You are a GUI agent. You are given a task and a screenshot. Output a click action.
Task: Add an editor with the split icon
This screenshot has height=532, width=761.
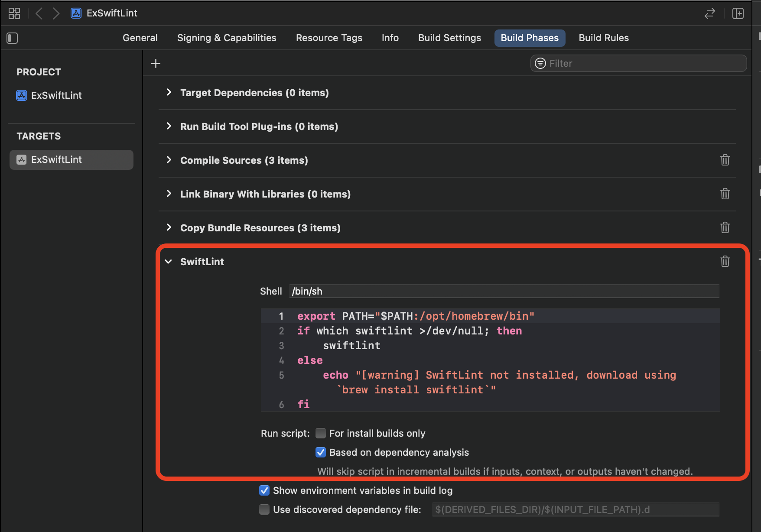[738, 13]
